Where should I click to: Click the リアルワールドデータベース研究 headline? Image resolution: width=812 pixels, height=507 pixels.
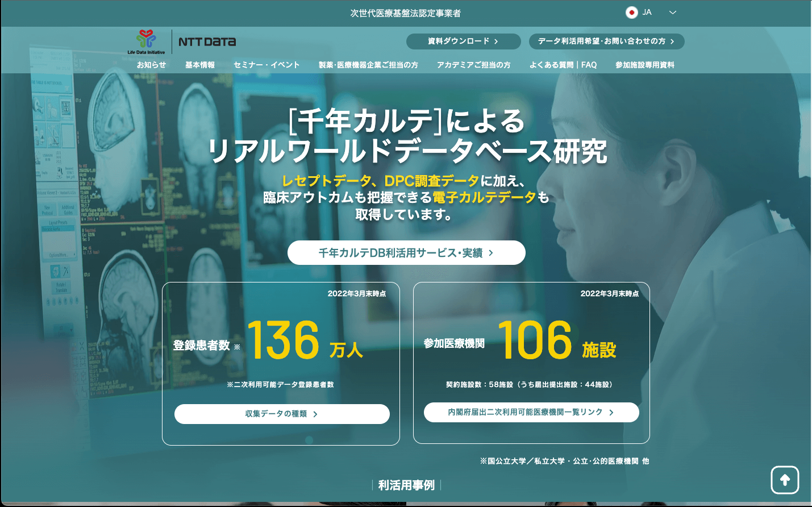point(407,152)
